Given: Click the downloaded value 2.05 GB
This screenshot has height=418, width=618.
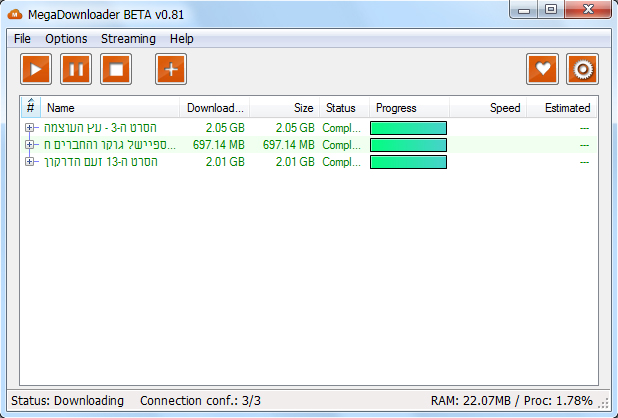Looking at the screenshot, I should click(x=225, y=128).
